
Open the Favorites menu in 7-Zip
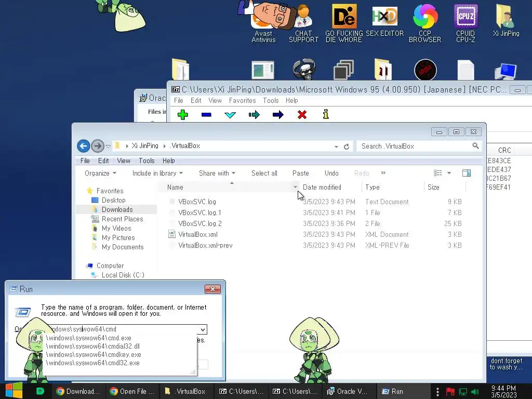(x=242, y=100)
